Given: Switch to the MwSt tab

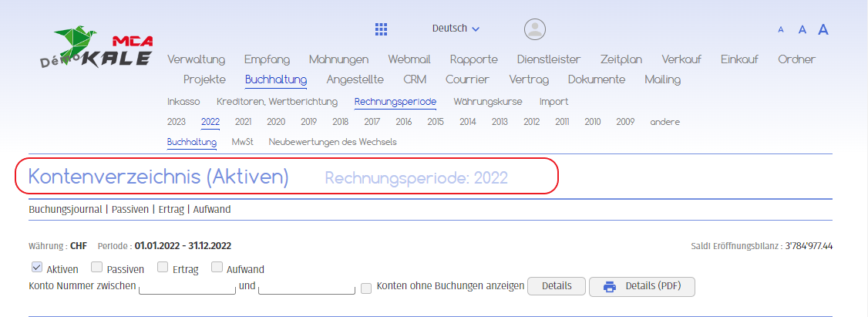Looking at the screenshot, I should (x=242, y=142).
